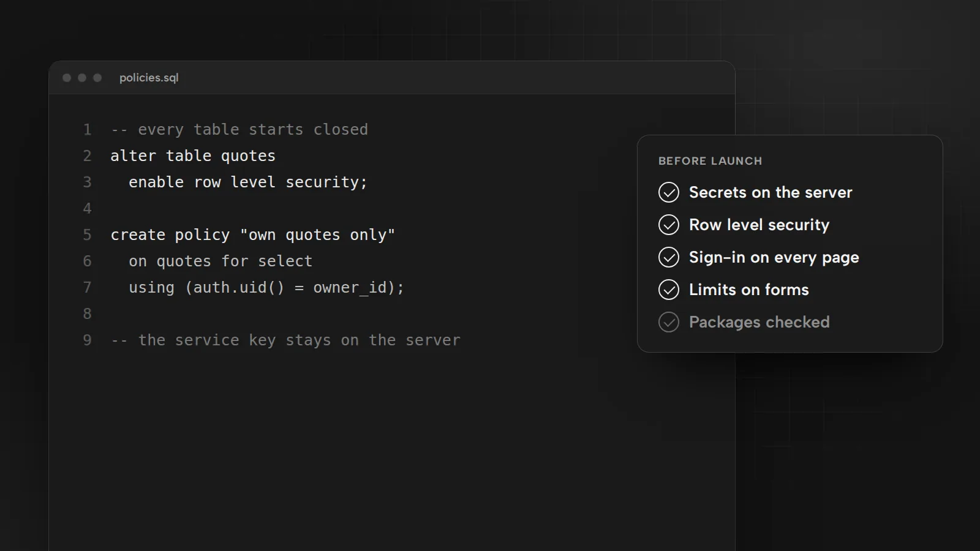Click the first (close) window dot
This screenshot has height=551, width=980.
[x=67, y=78]
